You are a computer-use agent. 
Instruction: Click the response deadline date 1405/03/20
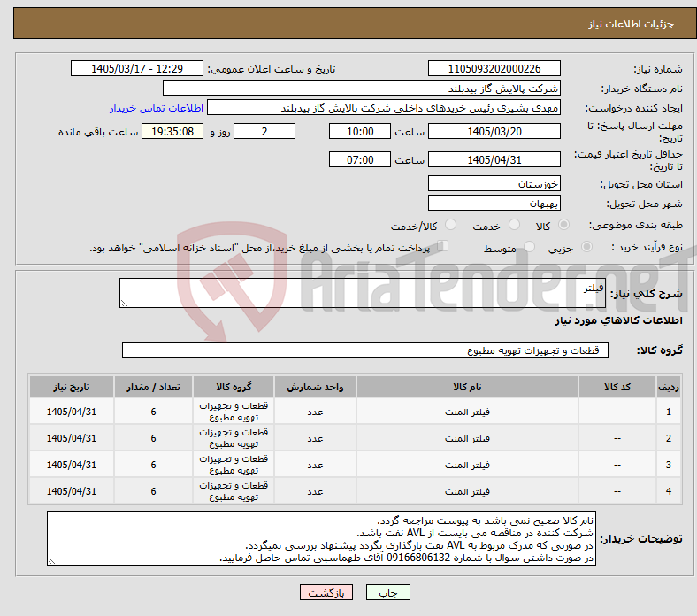point(494,131)
